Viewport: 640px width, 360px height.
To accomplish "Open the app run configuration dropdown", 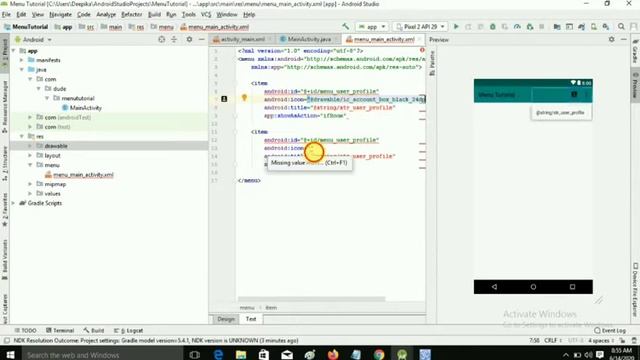I will [372, 27].
